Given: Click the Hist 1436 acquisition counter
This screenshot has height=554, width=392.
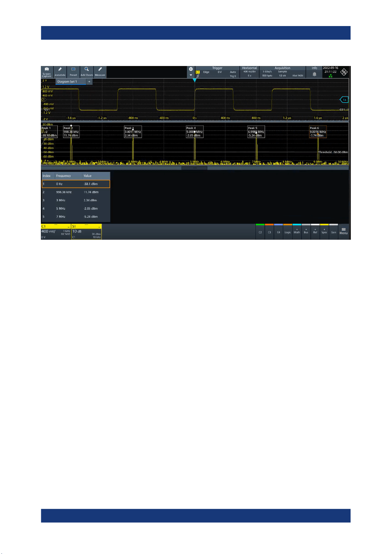Looking at the screenshot, I should [x=298, y=76].
